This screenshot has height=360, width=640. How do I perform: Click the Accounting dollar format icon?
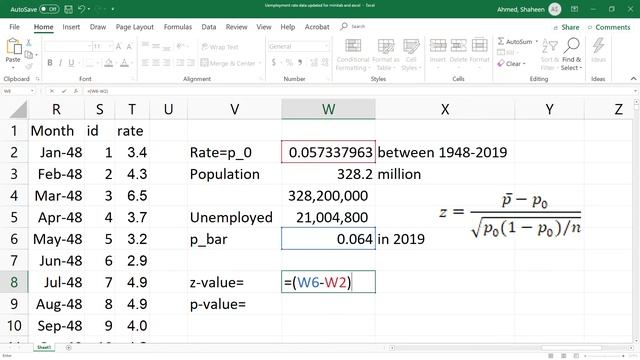point(274,62)
